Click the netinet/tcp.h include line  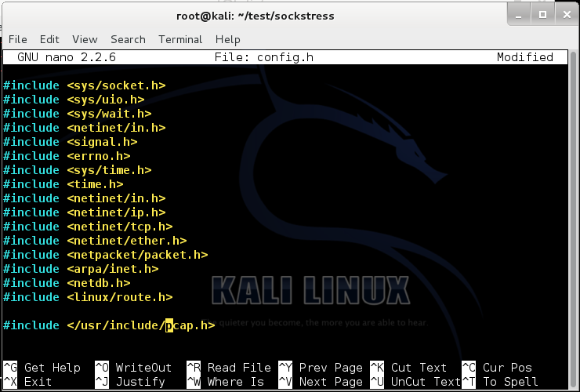(88, 227)
